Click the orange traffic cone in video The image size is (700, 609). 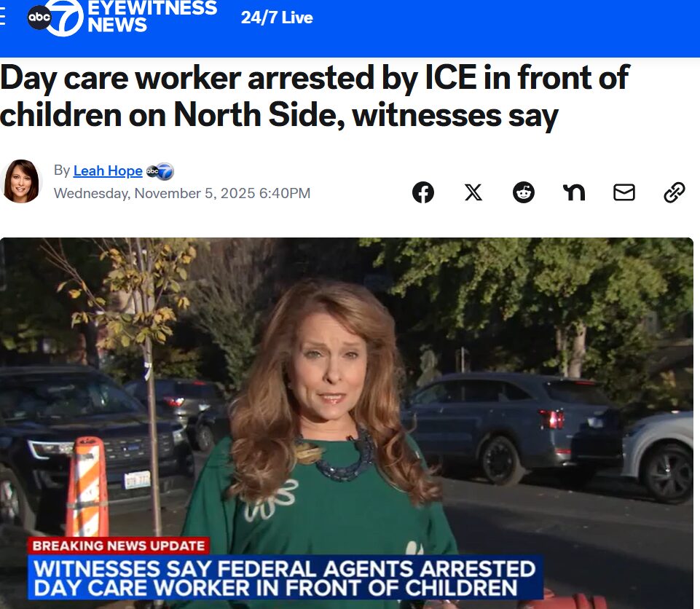coord(87,487)
